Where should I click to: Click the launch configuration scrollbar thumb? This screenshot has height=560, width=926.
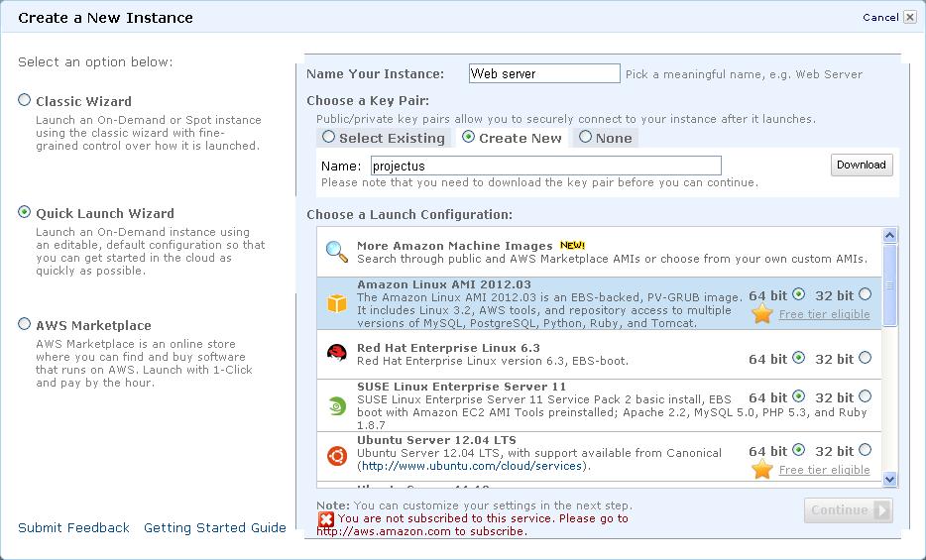click(x=890, y=285)
